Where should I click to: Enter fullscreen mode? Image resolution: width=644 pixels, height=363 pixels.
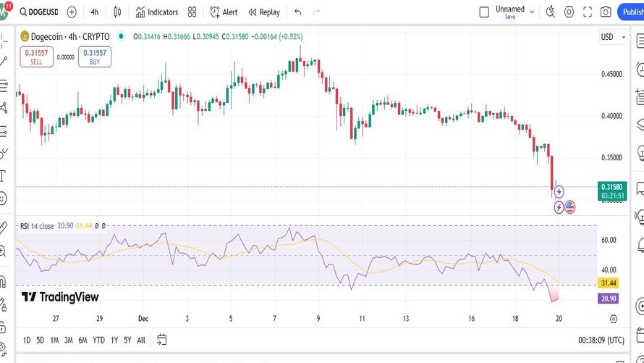click(x=588, y=12)
